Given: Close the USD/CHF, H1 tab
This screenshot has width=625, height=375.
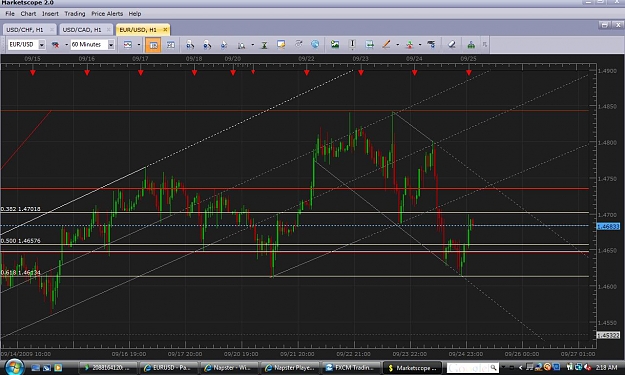Looking at the screenshot, I should click(x=51, y=30).
